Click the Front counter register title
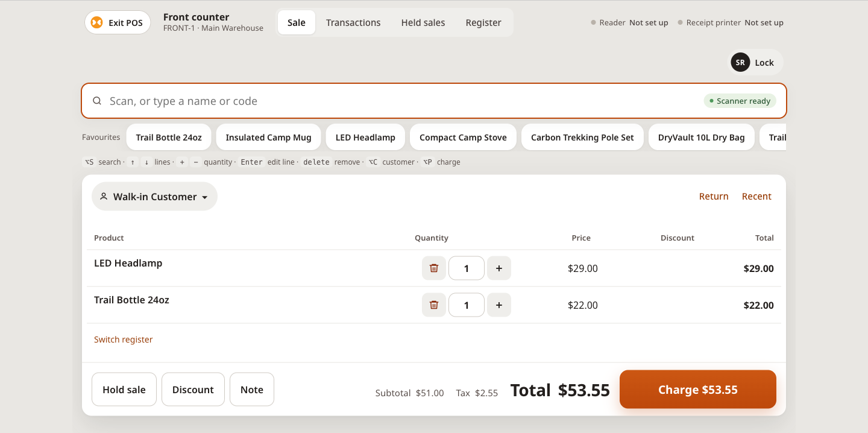This screenshot has width=868, height=433. [197, 17]
